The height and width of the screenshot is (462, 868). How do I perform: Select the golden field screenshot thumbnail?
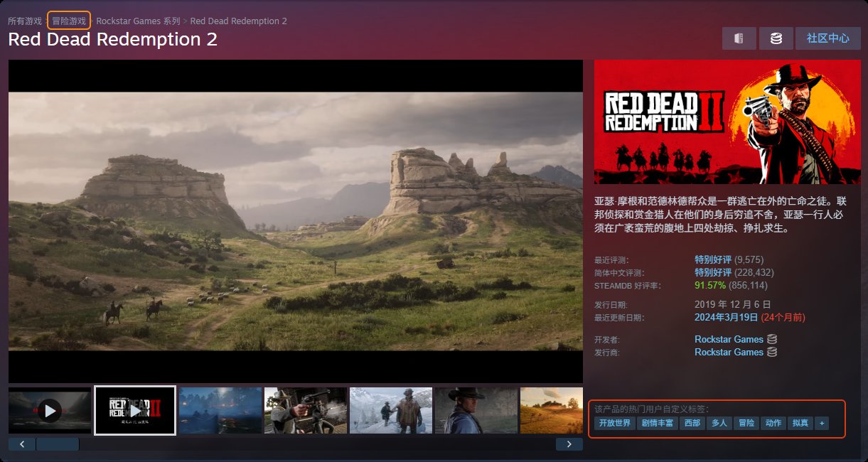tap(552, 410)
